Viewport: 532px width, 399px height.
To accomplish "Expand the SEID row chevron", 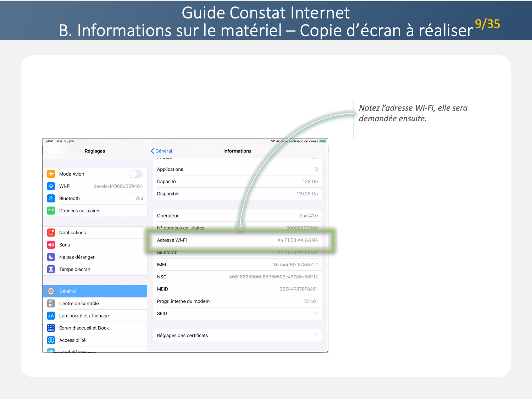I will pyautogui.click(x=316, y=314).
